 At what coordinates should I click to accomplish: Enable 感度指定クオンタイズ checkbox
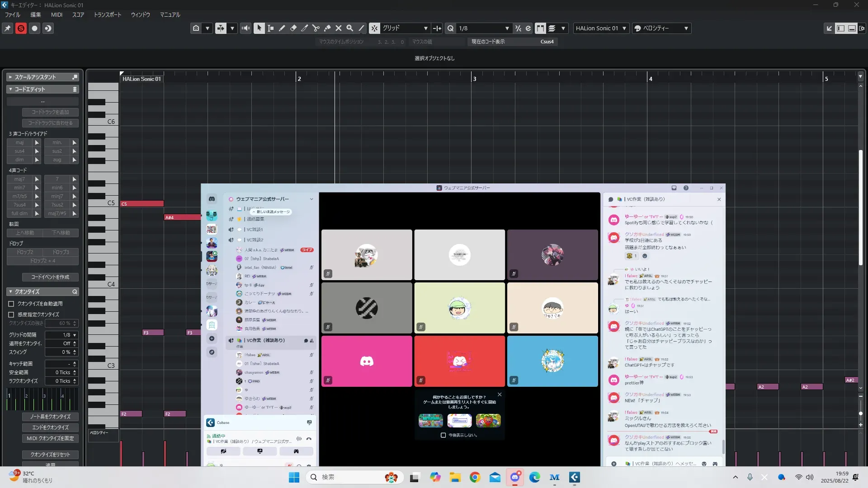click(x=11, y=314)
